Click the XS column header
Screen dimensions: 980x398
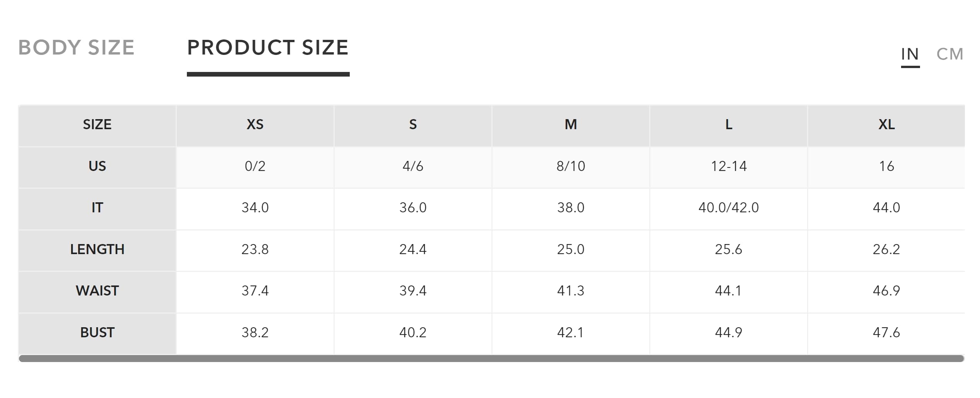[x=255, y=125]
